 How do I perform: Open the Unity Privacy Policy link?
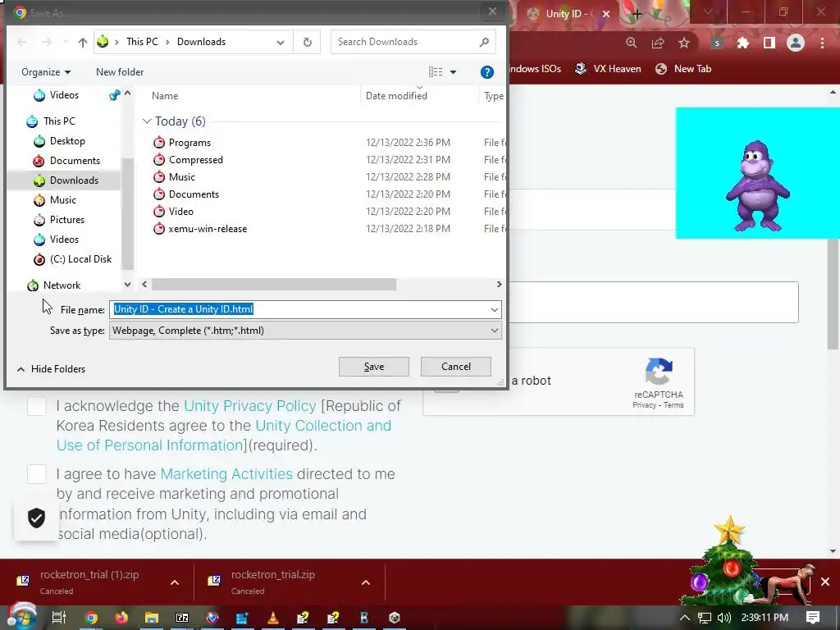tap(249, 406)
